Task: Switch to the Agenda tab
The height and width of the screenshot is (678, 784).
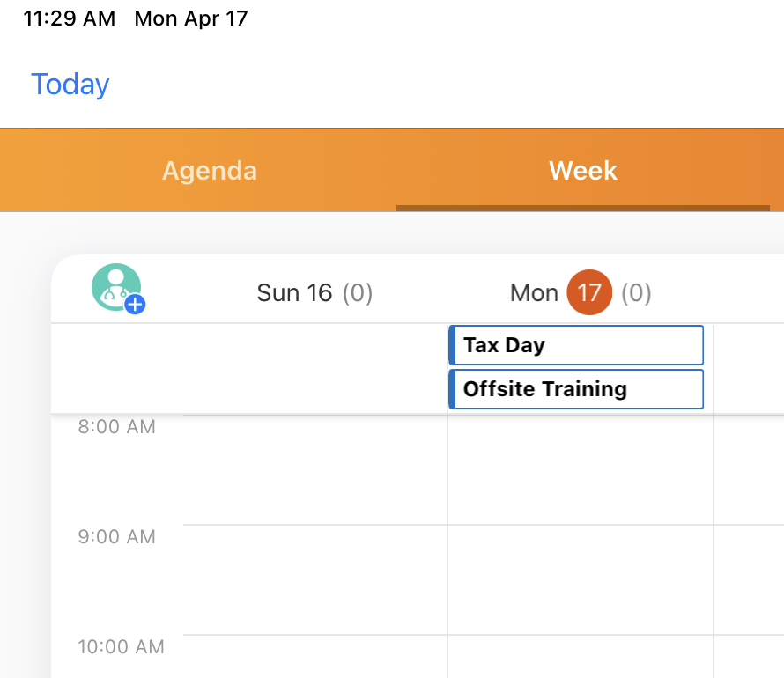Action: [x=210, y=170]
